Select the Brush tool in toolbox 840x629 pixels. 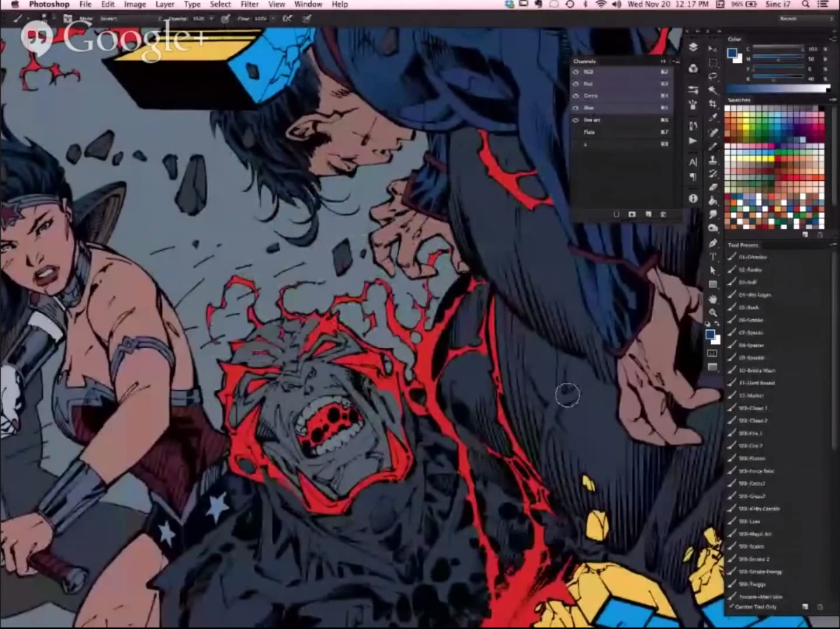pyautogui.click(x=713, y=146)
